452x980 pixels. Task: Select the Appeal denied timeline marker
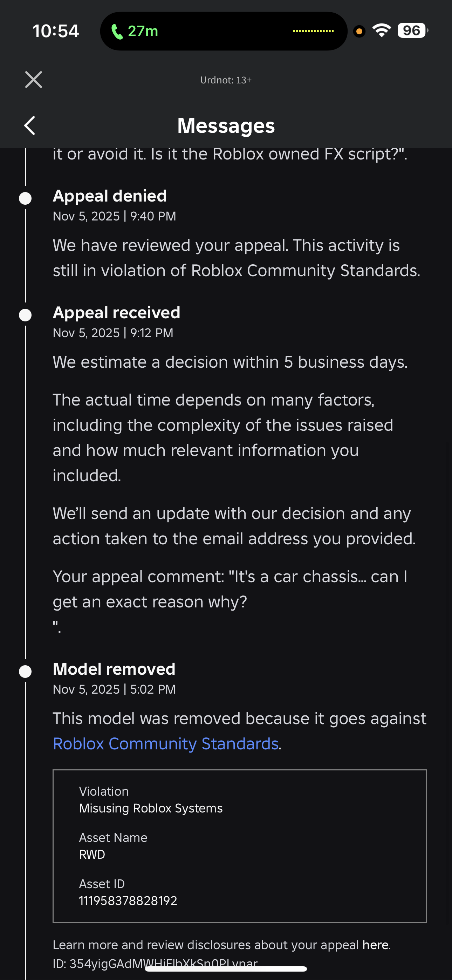point(25,198)
